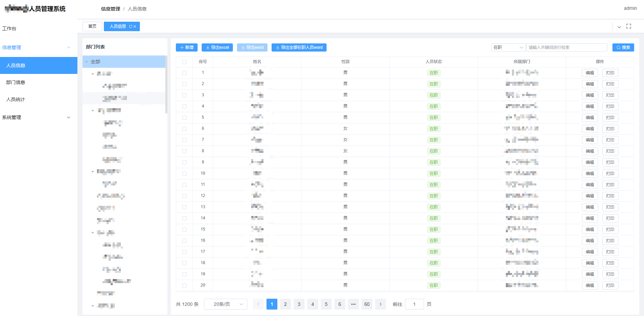Go to page 2
Viewport: 644px width, 316px height.
286,304
